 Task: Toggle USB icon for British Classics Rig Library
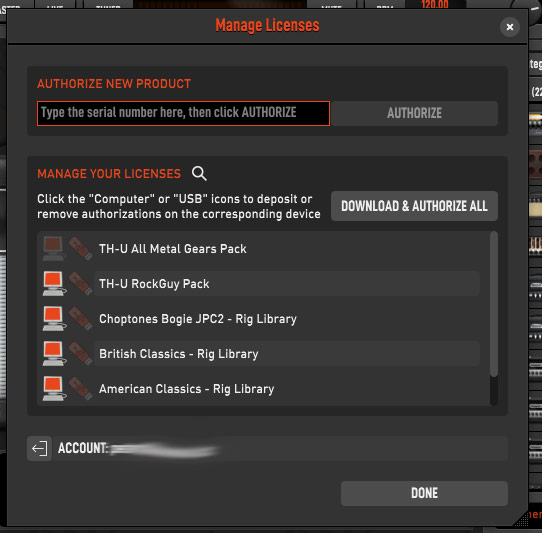tap(80, 353)
